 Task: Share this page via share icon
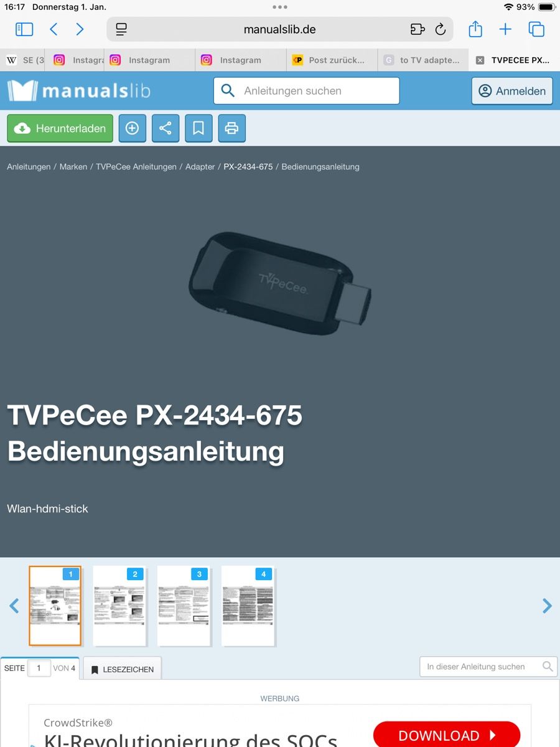(475, 29)
